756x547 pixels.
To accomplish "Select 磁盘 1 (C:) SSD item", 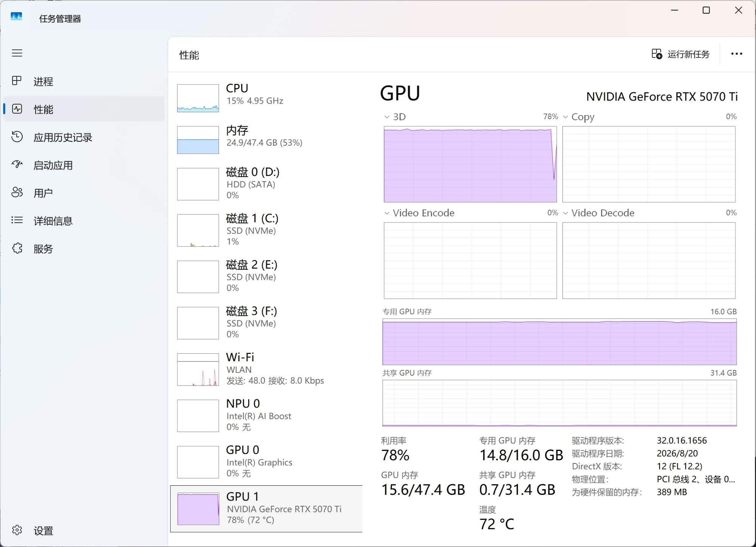I will coord(266,230).
